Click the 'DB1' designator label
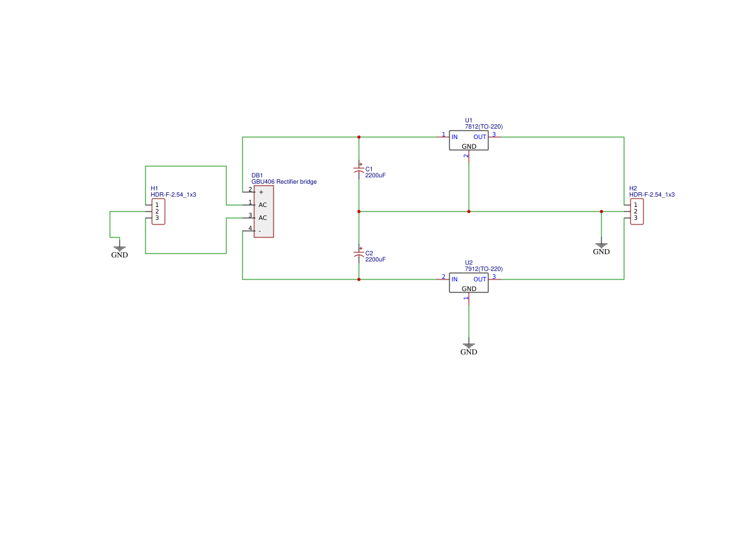 257,175
